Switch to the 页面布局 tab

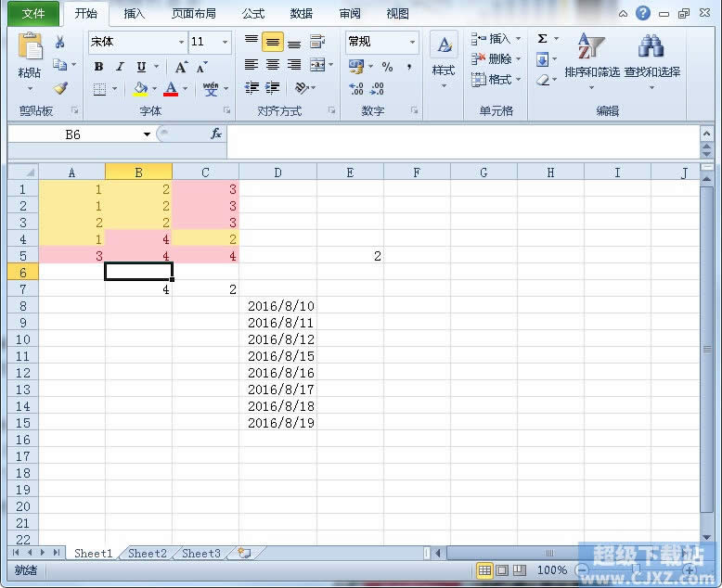coord(193,14)
